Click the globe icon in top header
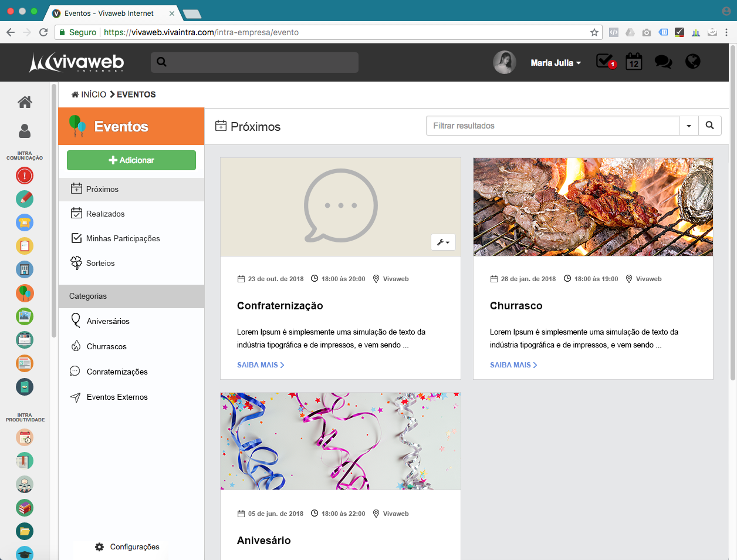This screenshot has height=560, width=737. coord(693,61)
